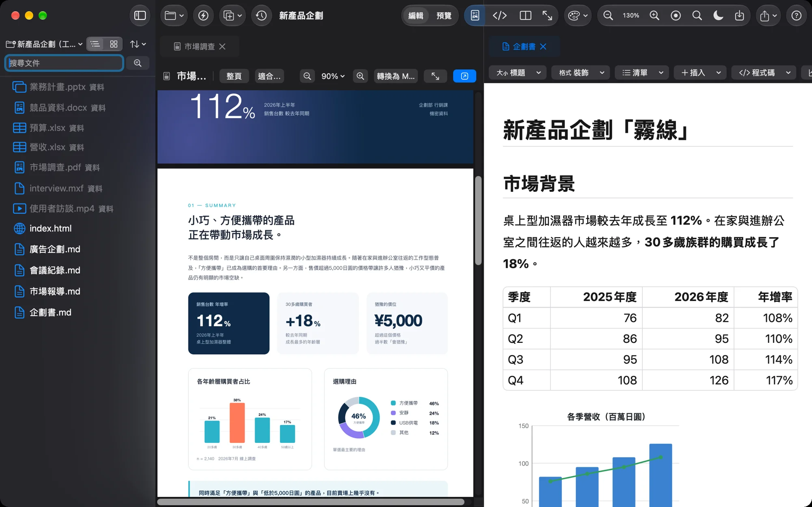812x507 pixels.
Task: Open the 清單 list menu
Action: (642, 73)
